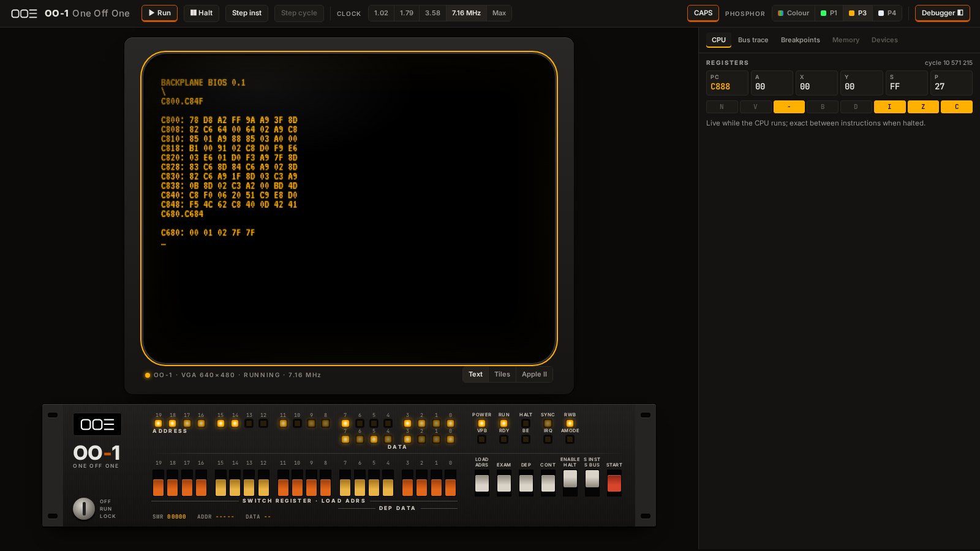980x551 pixels.
Task: Click the X register field
Action: point(816,83)
